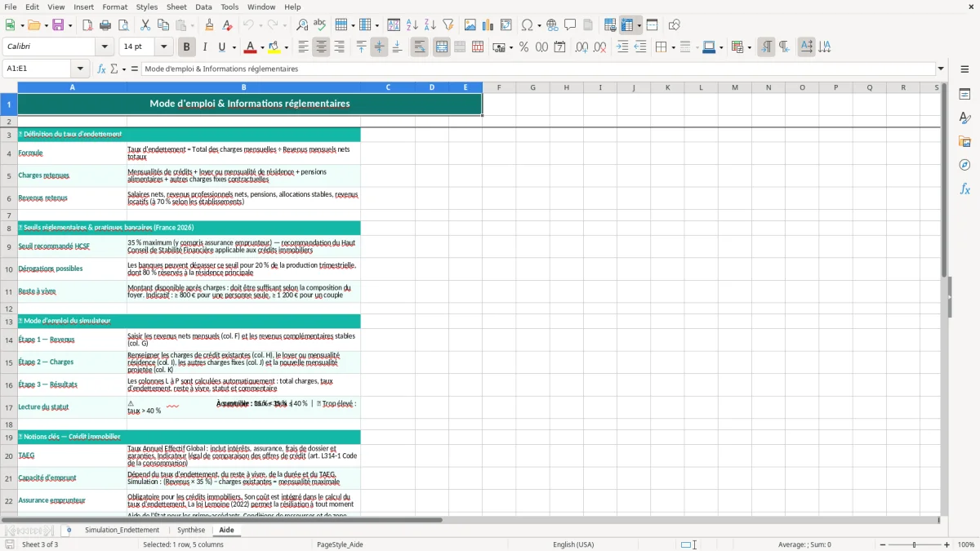This screenshot has height=551, width=980.
Task: Click the zoom slider handle
Action: 915,544
